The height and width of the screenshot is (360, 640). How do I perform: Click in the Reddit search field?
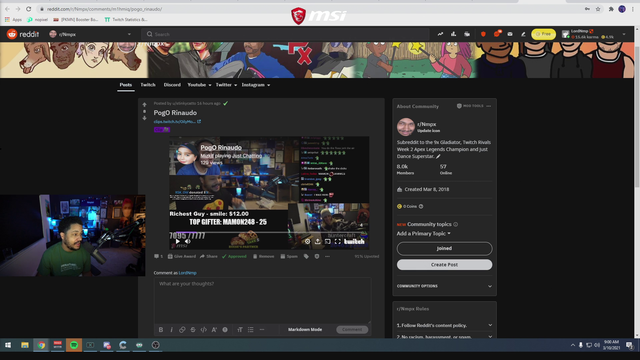(x=285, y=34)
